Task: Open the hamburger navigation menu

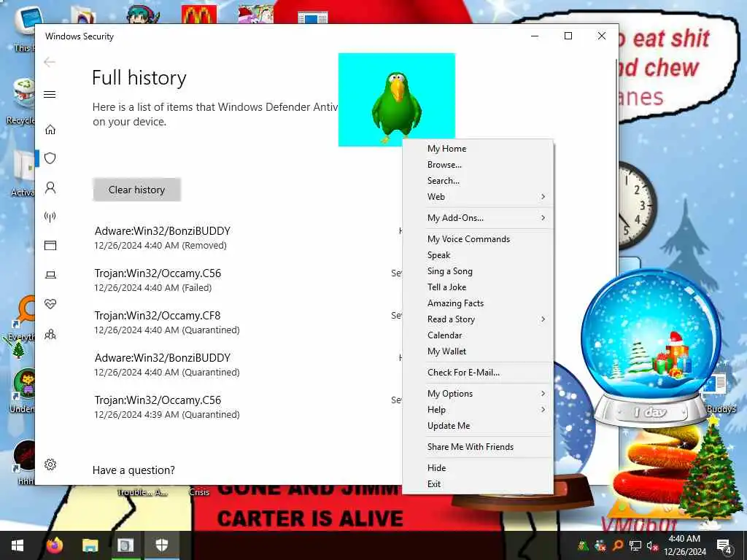Action: click(x=50, y=94)
